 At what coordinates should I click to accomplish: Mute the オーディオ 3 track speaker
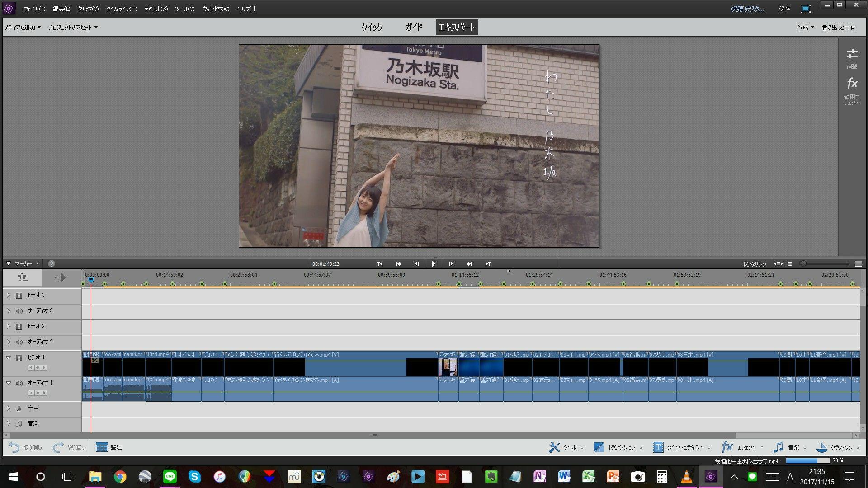click(x=19, y=311)
